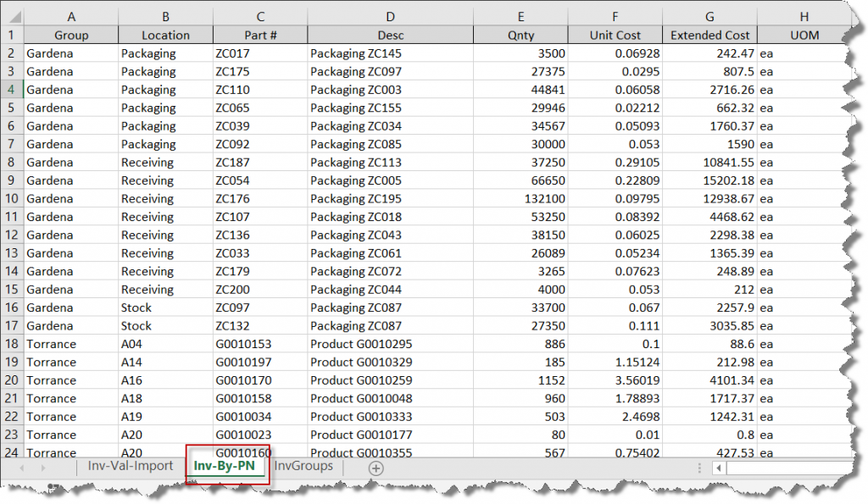868x504 pixels.
Task: Select cell with Part # ZC176
Action: 259,199
